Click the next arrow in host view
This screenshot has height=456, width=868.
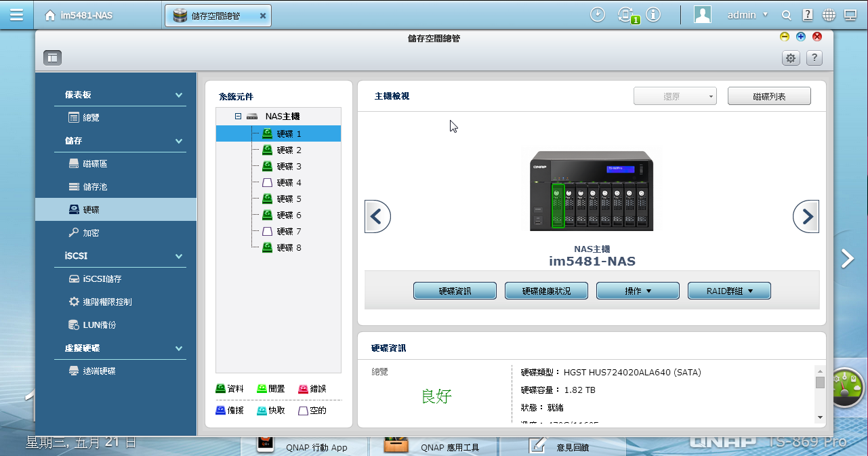click(x=806, y=217)
